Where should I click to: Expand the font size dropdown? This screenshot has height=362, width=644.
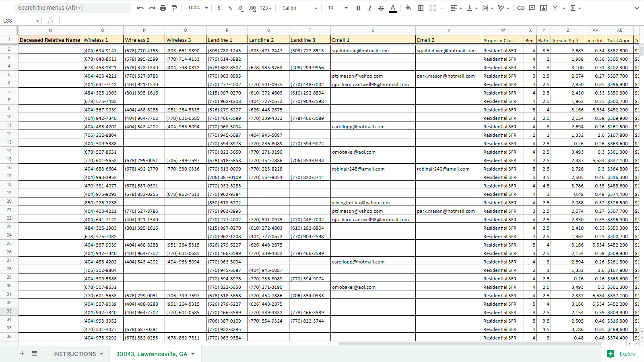point(345,8)
